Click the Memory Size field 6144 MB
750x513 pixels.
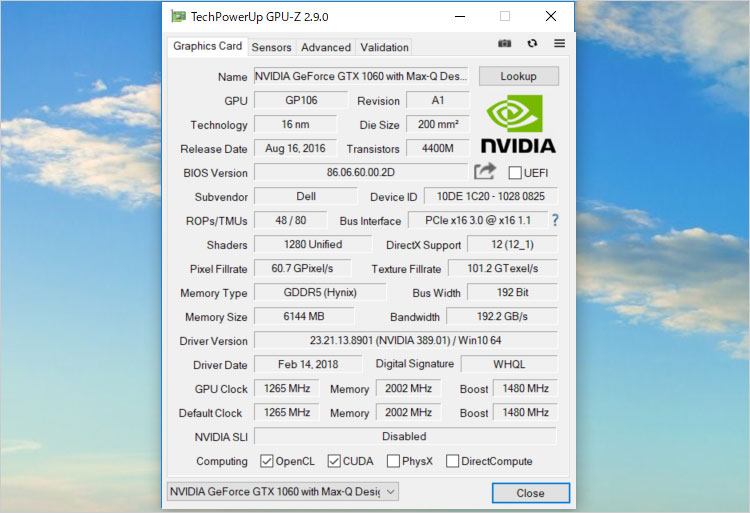[304, 316]
